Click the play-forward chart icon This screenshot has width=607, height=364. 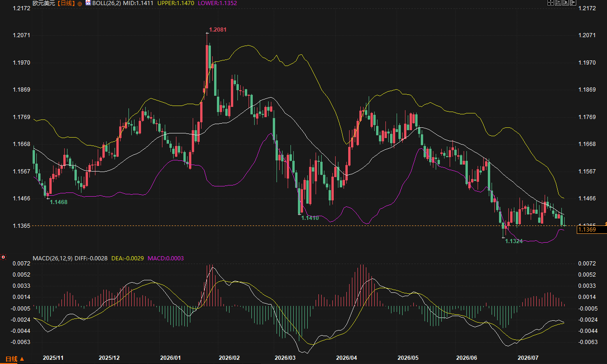(566, 2)
